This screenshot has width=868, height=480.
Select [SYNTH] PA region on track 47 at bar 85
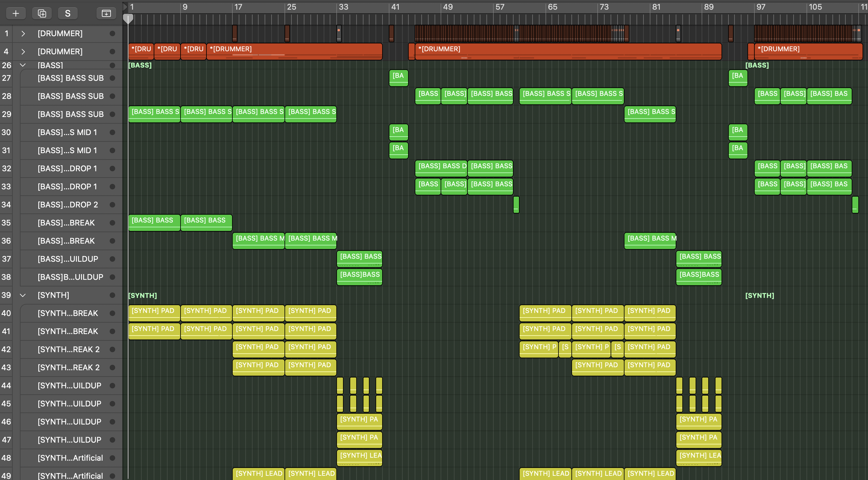[x=699, y=440]
